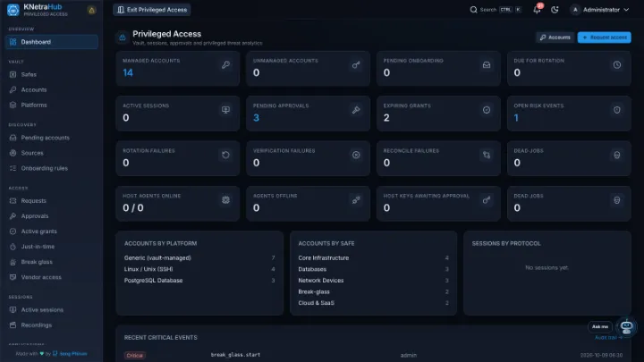Select the Databases safe row
The width and height of the screenshot is (644, 362).
(x=373, y=269)
